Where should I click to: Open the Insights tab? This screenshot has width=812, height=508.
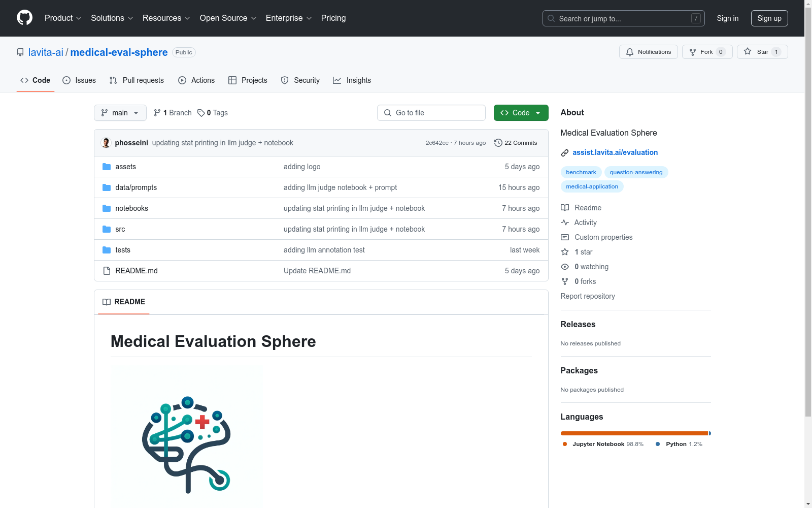[352, 80]
